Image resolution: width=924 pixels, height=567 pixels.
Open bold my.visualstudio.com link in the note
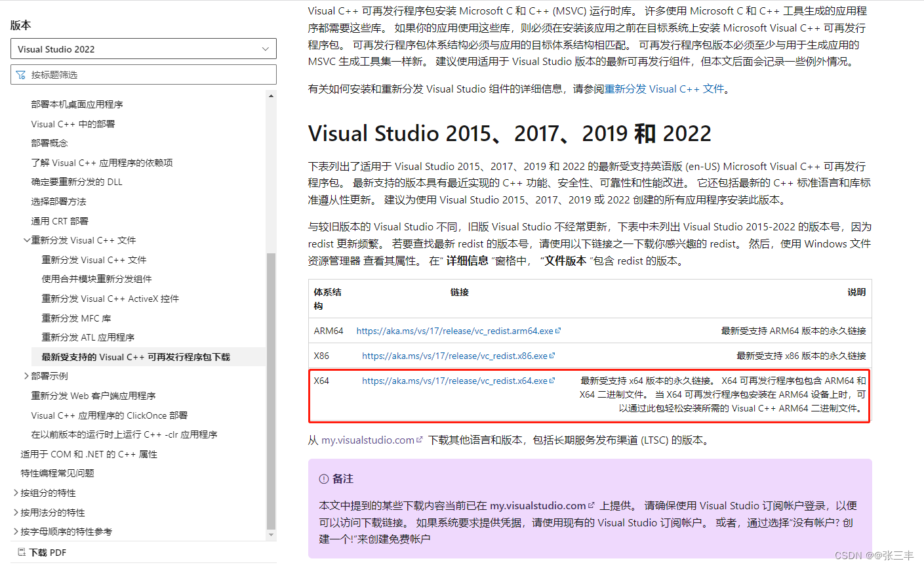click(x=538, y=505)
